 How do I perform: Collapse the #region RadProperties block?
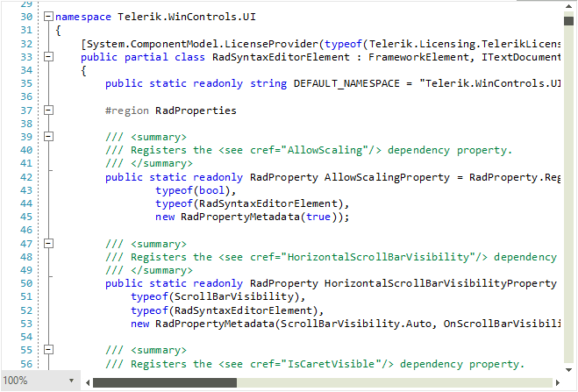coord(48,110)
